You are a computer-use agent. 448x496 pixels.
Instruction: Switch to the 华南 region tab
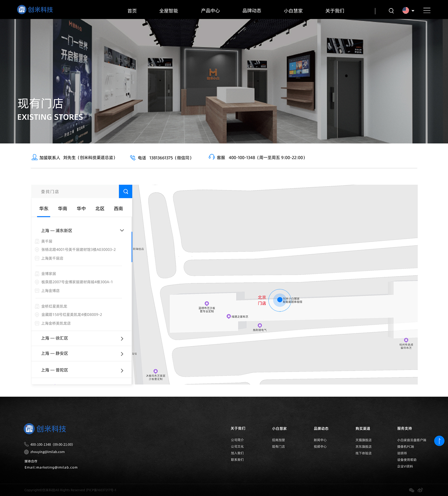point(62,209)
